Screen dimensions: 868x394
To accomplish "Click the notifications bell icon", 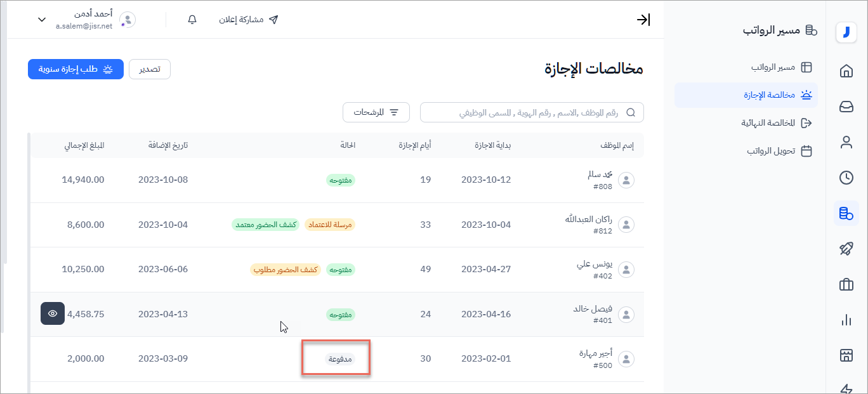I will [192, 20].
